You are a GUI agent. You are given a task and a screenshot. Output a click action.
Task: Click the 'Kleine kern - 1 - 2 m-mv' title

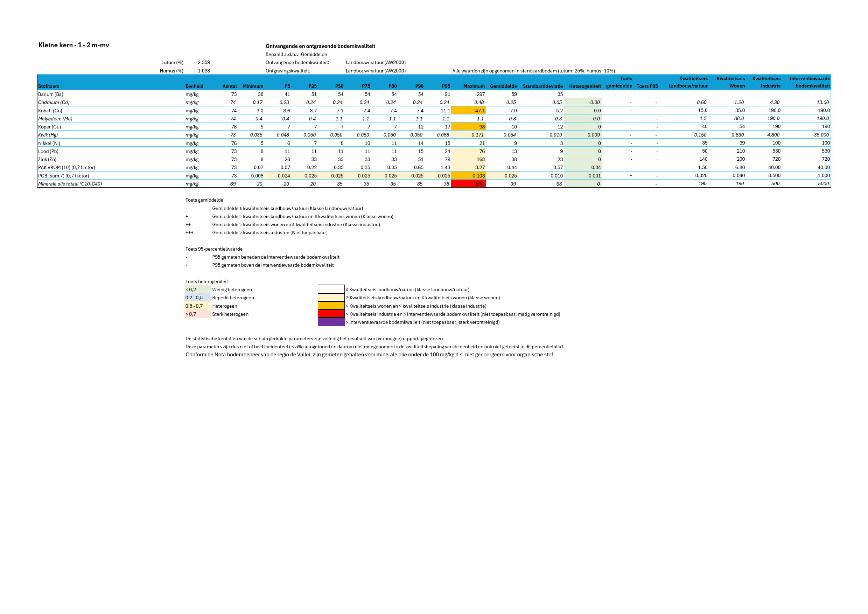[74, 45]
